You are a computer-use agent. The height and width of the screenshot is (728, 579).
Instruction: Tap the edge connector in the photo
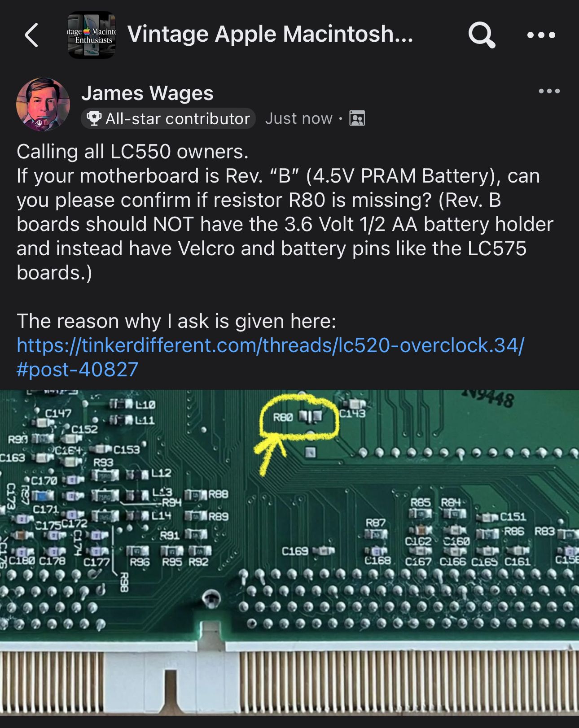tap(289, 677)
